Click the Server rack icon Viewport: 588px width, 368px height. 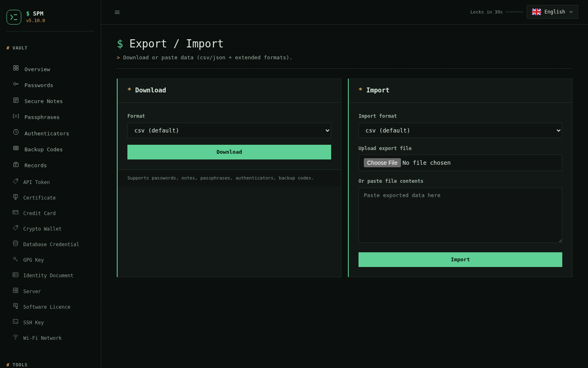(16, 290)
